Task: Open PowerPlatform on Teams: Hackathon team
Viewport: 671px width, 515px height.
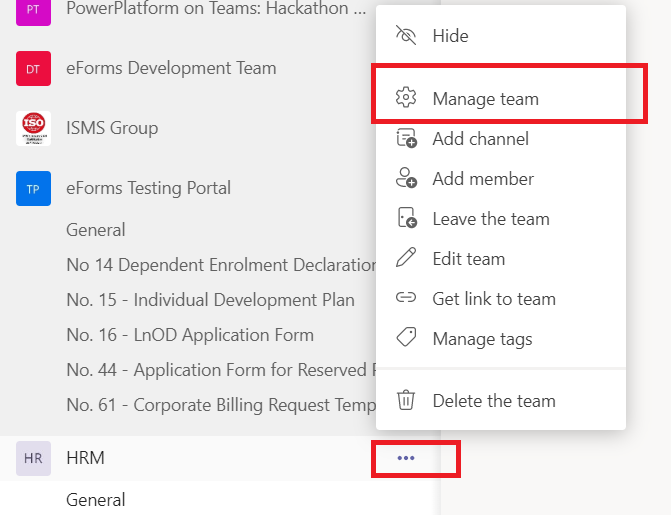Action: [216, 9]
